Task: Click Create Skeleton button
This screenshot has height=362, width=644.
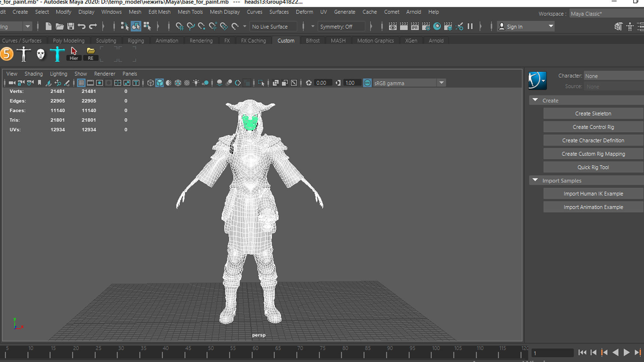Action: [593, 114]
